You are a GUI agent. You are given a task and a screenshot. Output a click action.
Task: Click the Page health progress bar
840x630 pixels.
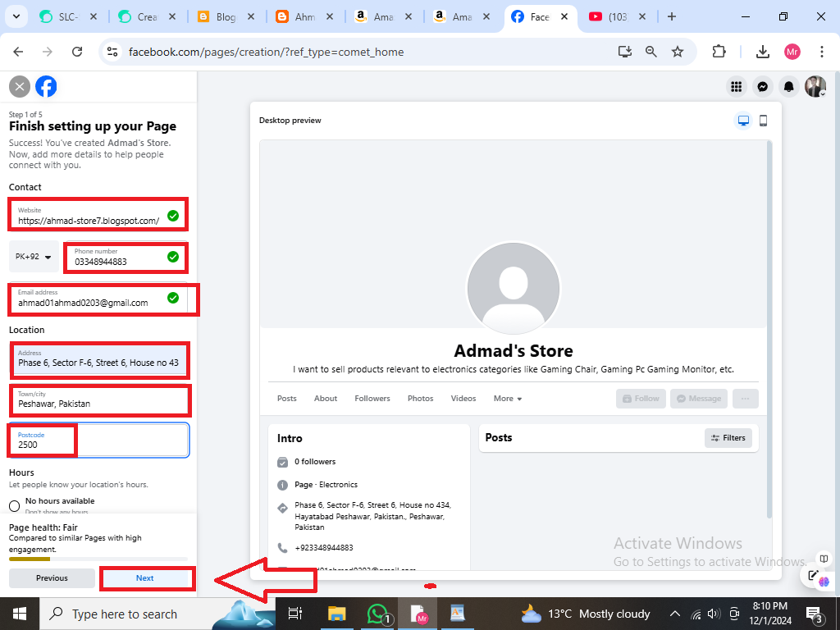pos(98,559)
